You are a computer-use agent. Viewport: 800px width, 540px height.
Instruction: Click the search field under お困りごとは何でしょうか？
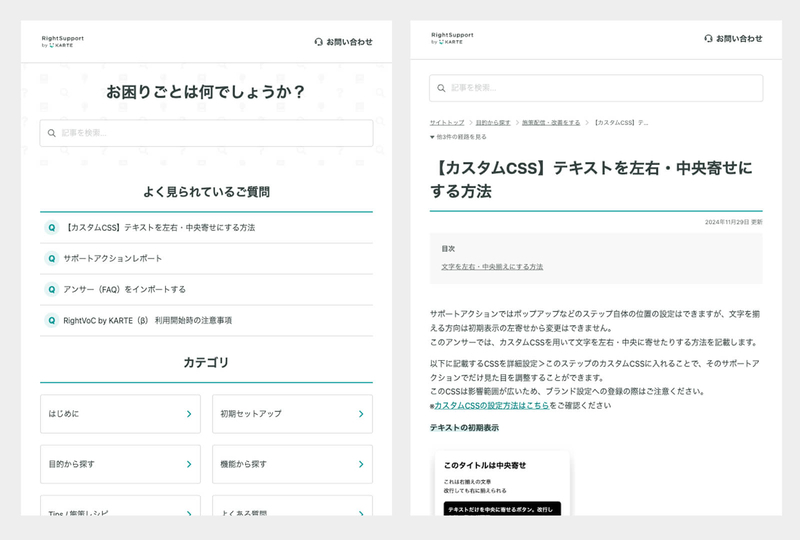(x=206, y=133)
